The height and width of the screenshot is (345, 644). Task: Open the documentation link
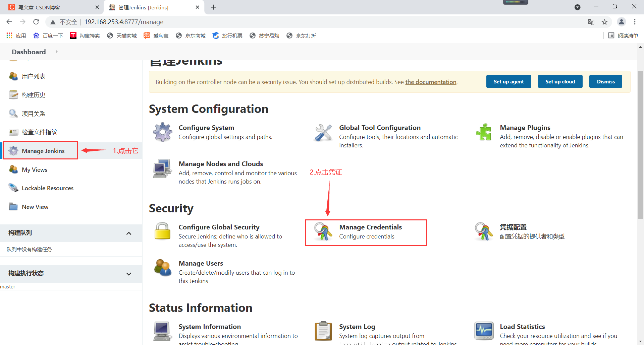click(x=431, y=82)
